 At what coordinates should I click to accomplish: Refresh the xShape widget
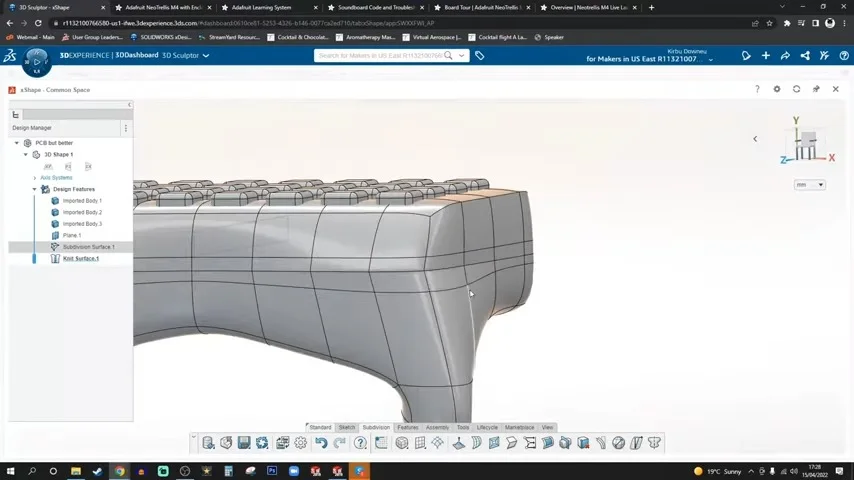point(796,90)
